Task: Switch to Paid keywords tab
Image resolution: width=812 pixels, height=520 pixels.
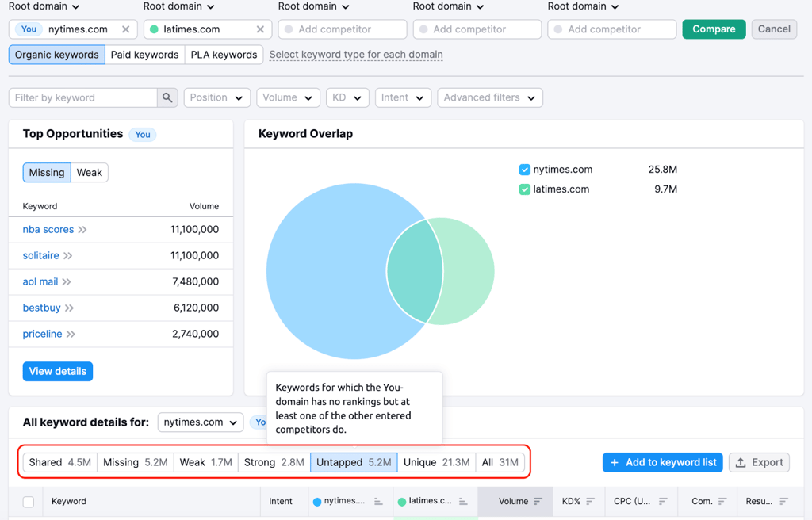Action: [144, 55]
